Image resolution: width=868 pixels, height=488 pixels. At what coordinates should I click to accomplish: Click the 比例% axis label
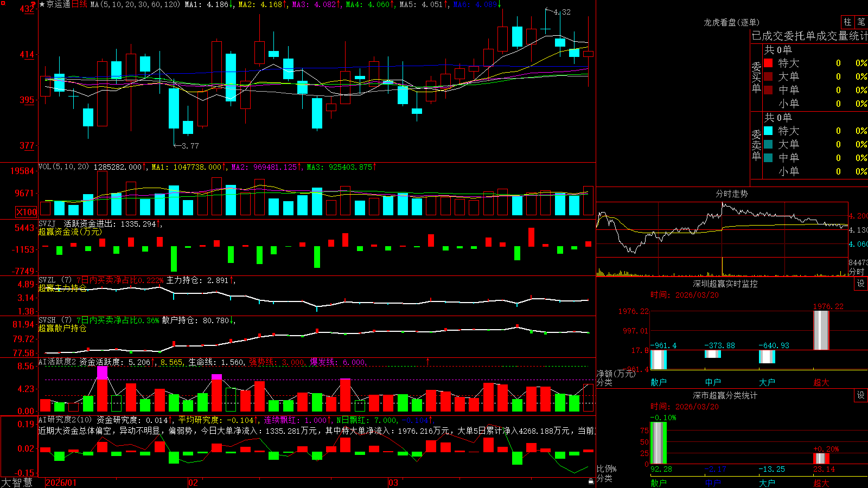[607, 468]
